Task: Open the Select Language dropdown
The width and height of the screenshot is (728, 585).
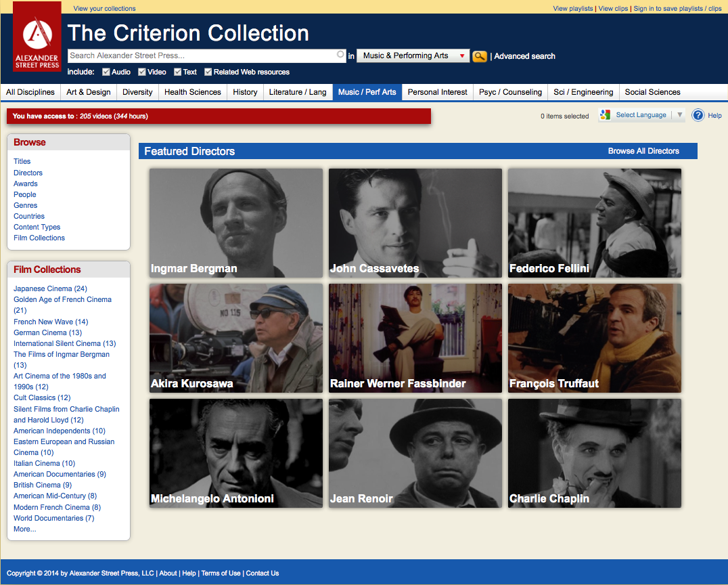Action: click(x=642, y=115)
